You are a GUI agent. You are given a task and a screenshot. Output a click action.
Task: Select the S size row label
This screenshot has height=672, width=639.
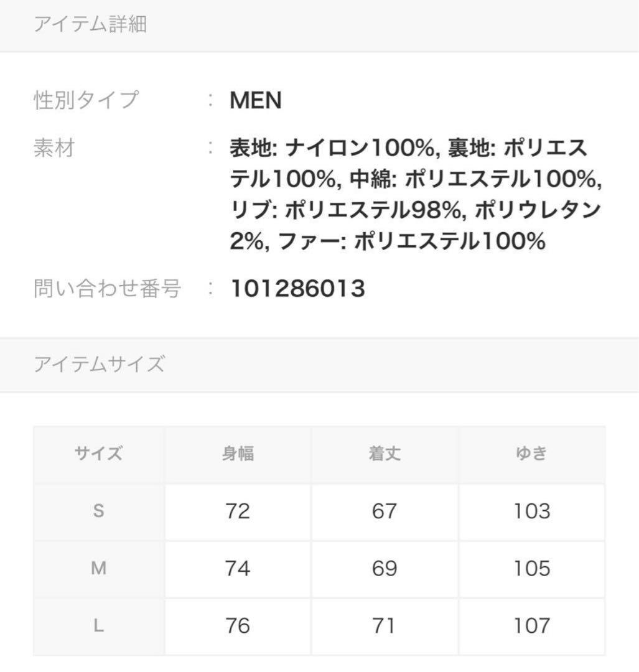98,511
